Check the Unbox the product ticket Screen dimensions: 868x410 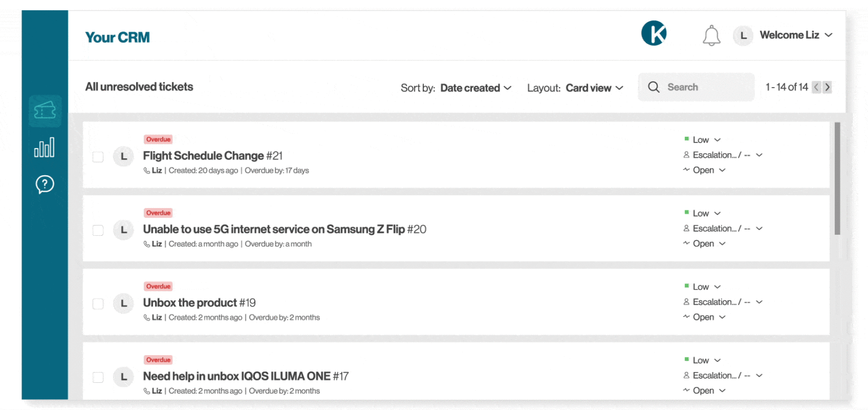(x=98, y=304)
